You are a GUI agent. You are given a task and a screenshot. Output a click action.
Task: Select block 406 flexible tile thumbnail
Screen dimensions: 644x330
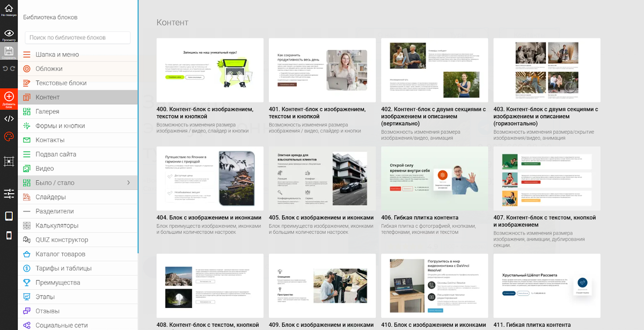click(x=435, y=179)
